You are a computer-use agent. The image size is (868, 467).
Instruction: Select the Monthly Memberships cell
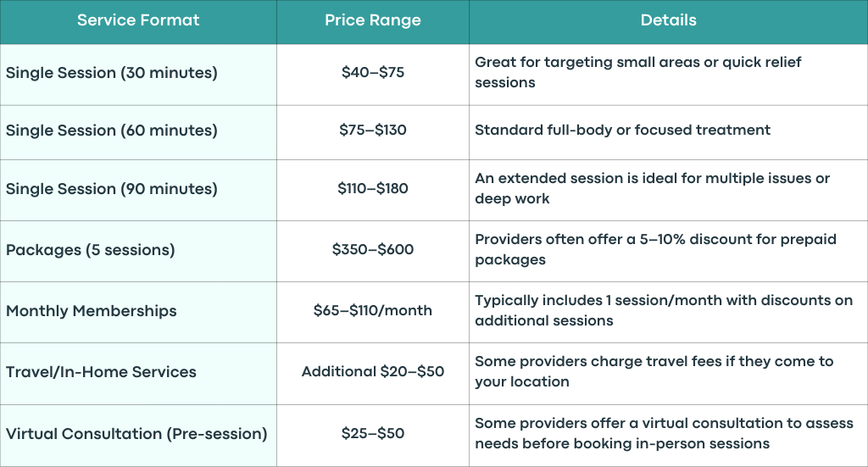coord(138,312)
